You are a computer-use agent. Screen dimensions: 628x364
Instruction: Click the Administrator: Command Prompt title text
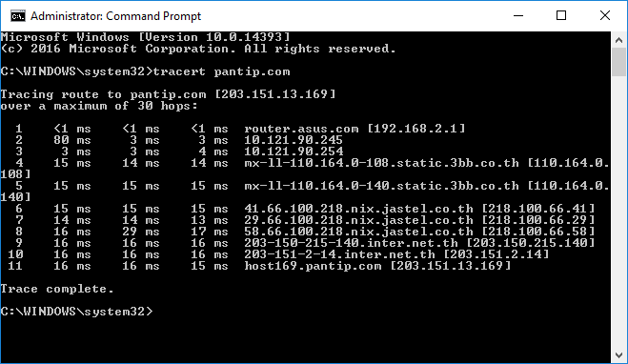[115, 16]
